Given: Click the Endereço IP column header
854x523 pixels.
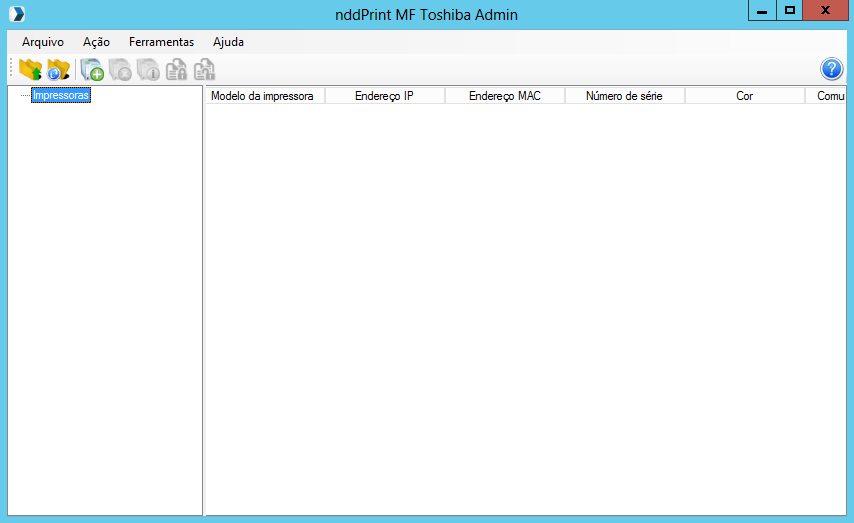Looking at the screenshot, I should click(384, 96).
